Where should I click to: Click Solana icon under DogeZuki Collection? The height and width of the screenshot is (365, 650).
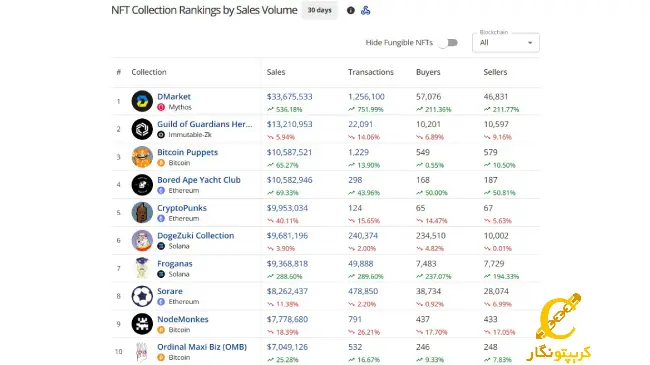(161, 246)
